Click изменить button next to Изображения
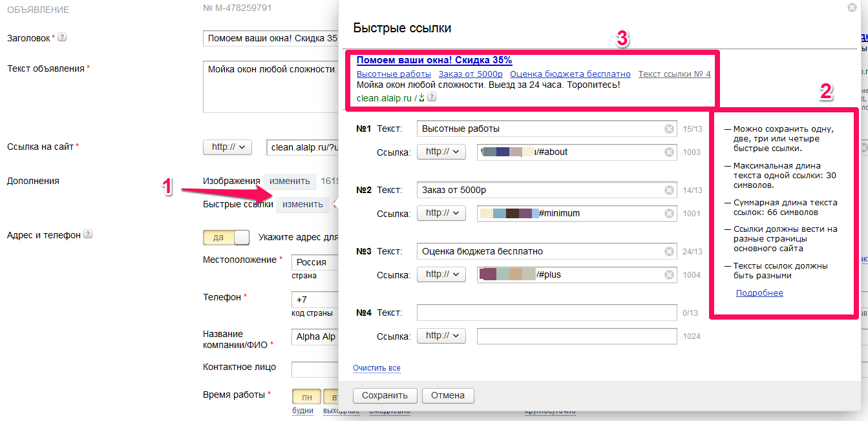The width and height of the screenshot is (868, 421). click(x=290, y=181)
